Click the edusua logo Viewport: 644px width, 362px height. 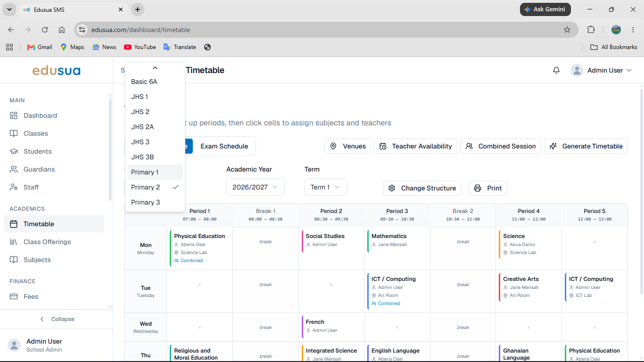[56, 71]
